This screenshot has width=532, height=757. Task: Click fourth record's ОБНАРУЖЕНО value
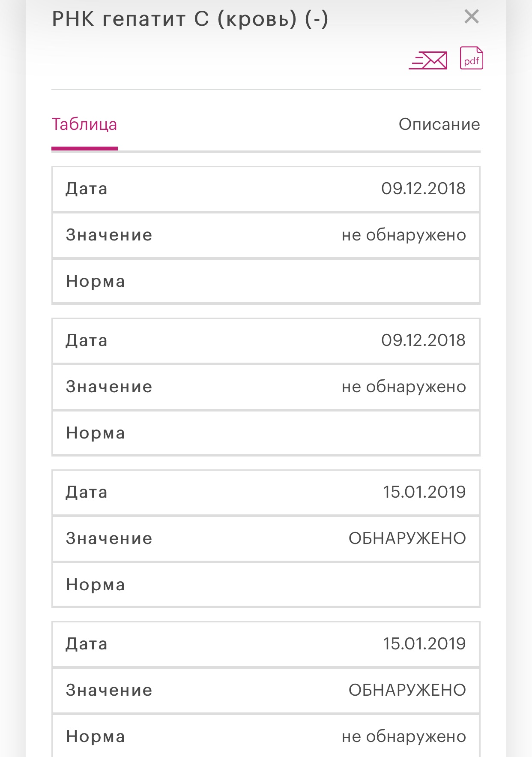(x=407, y=691)
